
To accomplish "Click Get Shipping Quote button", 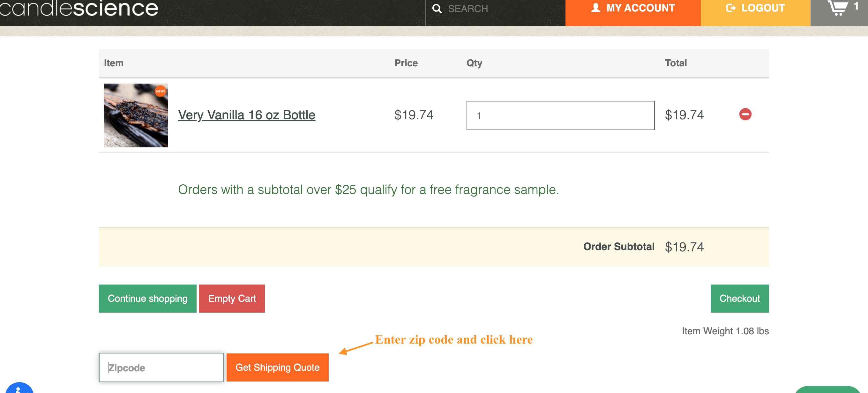I will (277, 367).
